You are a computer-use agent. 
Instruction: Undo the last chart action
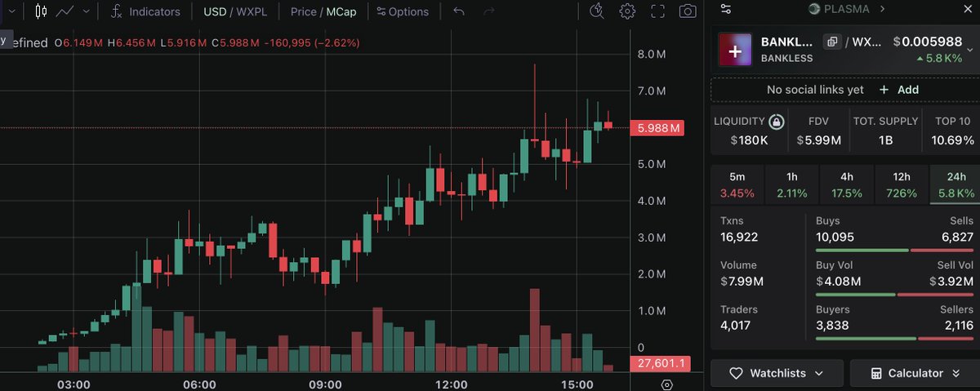pos(459,11)
